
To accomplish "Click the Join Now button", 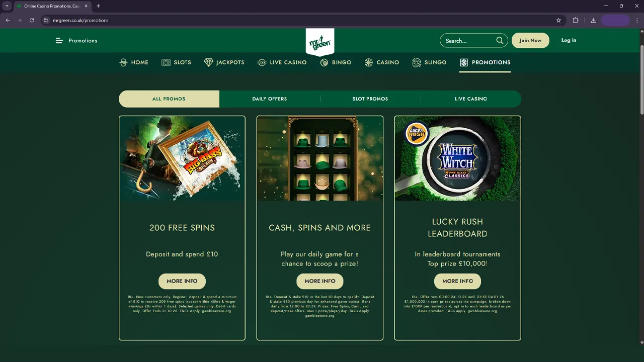I will click(530, 40).
